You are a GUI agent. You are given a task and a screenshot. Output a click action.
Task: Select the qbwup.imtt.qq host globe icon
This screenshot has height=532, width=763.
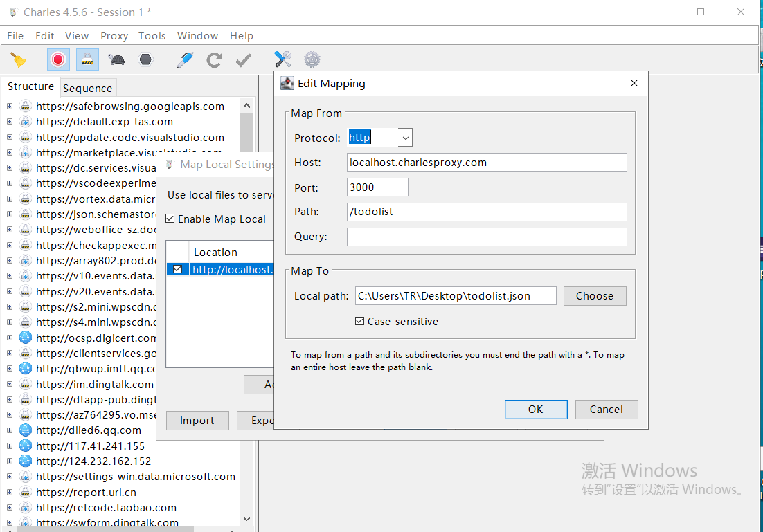26,368
